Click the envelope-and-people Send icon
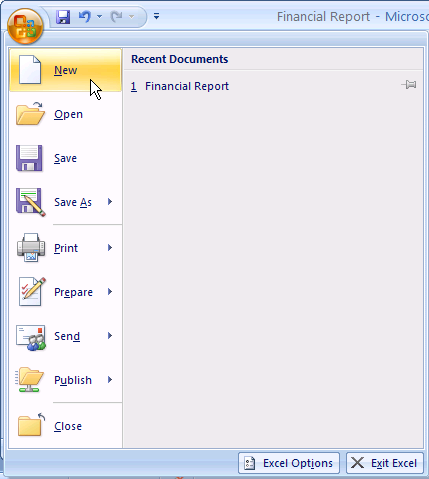The image size is (429, 479). 31,337
